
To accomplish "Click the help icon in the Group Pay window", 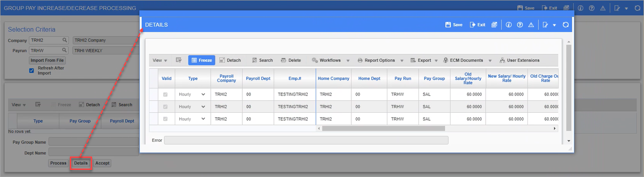I will click(x=592, y=8).
